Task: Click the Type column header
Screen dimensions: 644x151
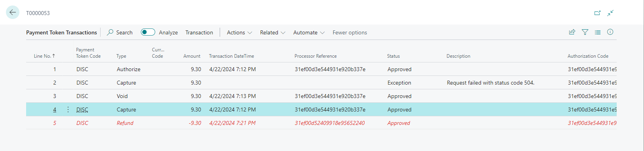Action: coord(122,56)
